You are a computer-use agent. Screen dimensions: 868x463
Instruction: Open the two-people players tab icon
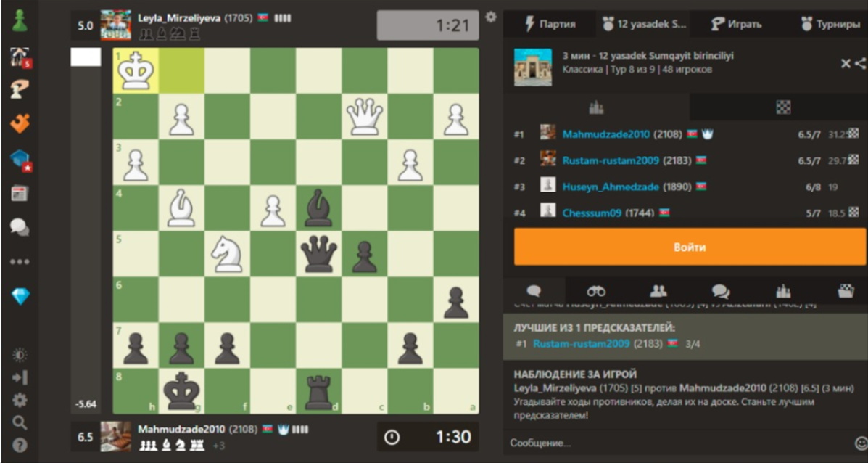pyautogui.click(x=658, y=291)
